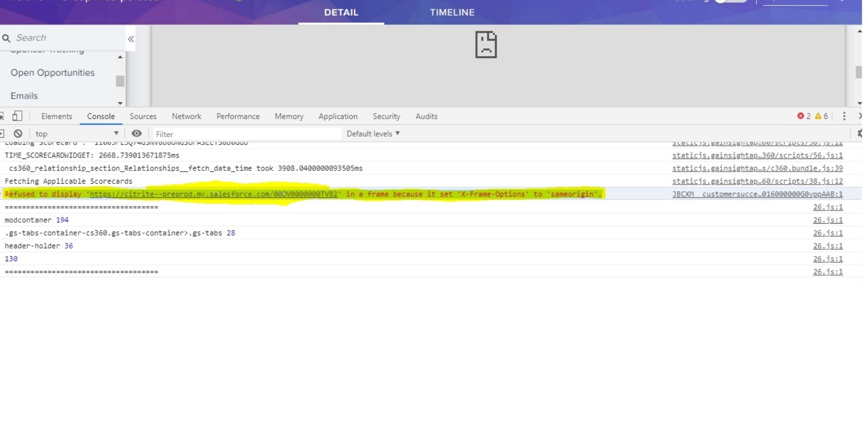Viewport: 868px width, 437px height.
Task: Open the Default levels dropdown
Action: tap(373, 133)
